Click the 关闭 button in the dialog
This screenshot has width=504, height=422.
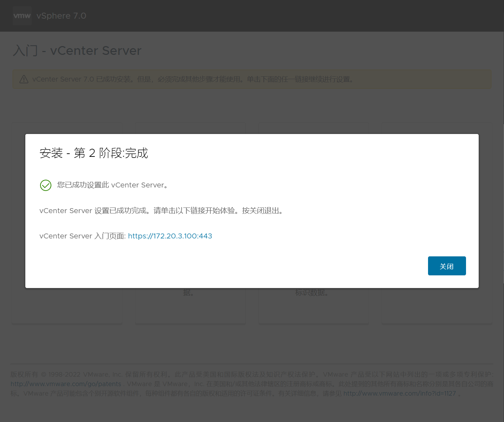tap(447, 266)
